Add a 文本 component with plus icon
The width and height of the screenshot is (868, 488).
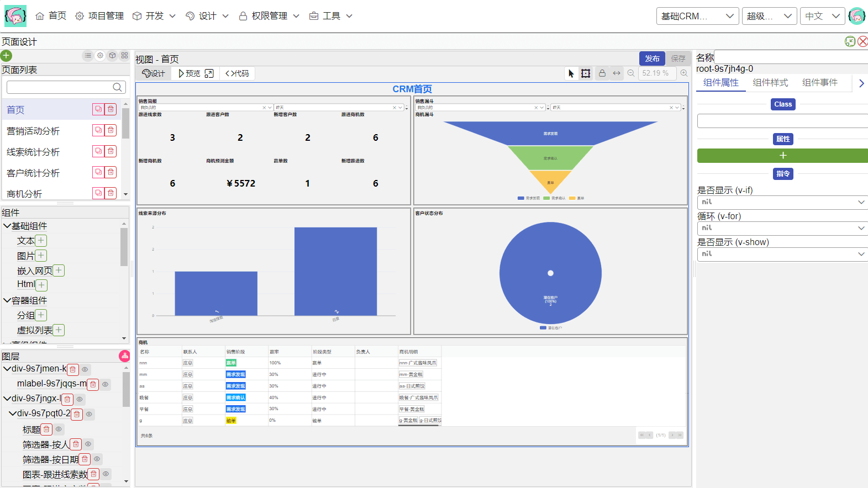pyautogui.click(x=41, y=241)
